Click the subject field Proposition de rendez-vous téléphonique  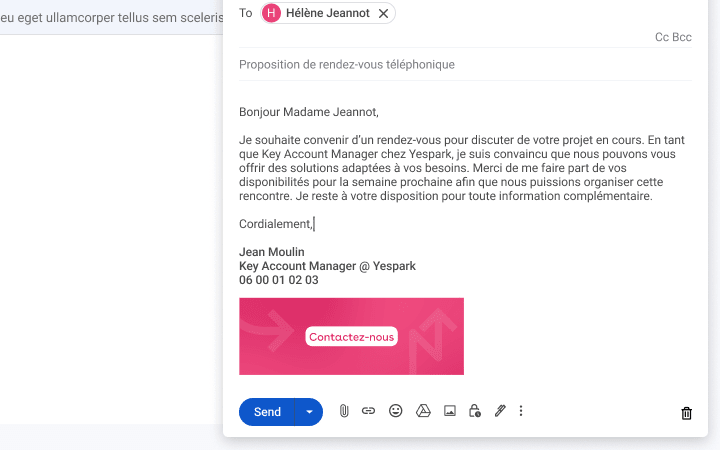click(465, 65)
